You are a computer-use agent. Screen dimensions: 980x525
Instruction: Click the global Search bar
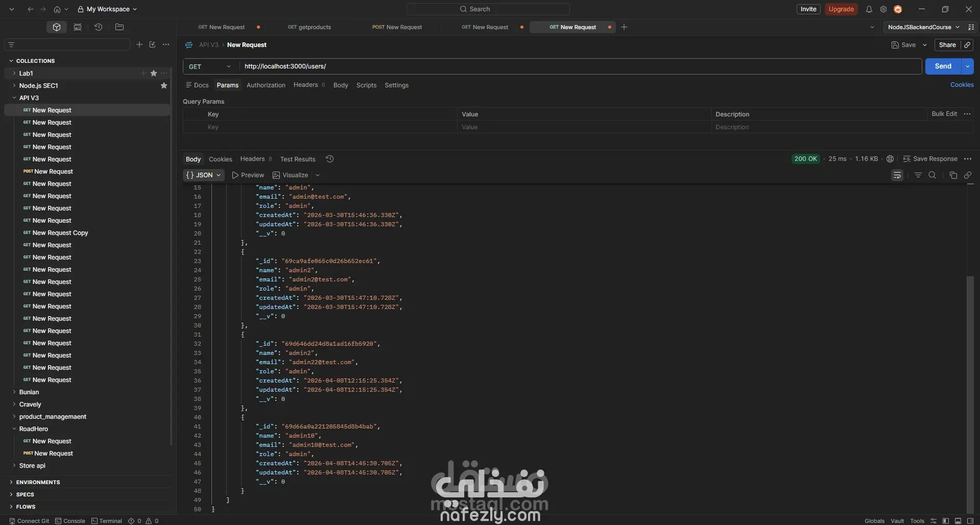(488, 9)
